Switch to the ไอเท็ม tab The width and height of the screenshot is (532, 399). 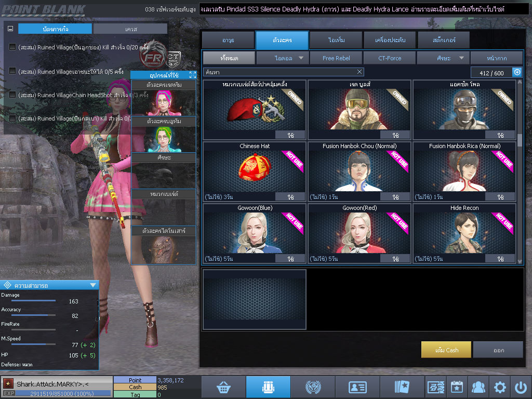[336, 40]
